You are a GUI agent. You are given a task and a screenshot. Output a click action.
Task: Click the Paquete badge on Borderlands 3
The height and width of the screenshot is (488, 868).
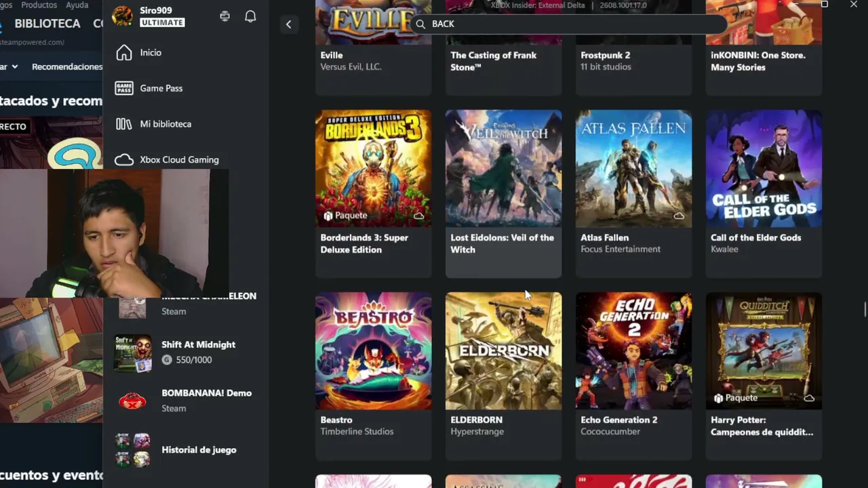345,216
